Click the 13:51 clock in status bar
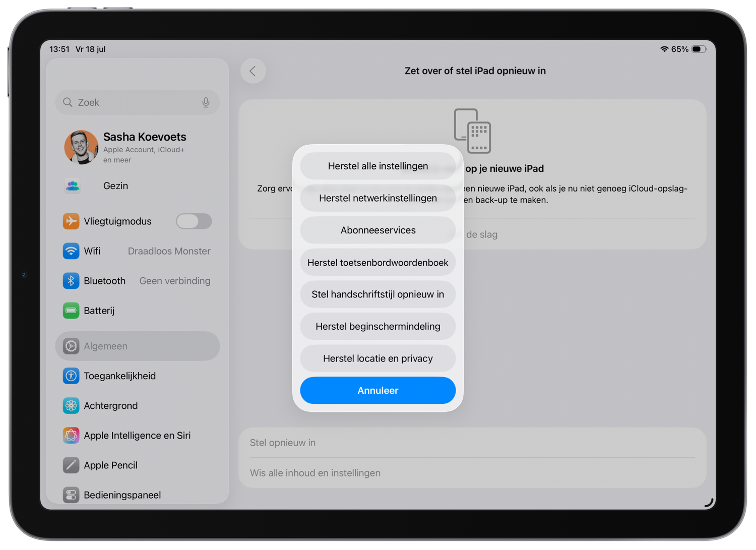Viewport: 756px width, 550px height. [x=59, y=49]
